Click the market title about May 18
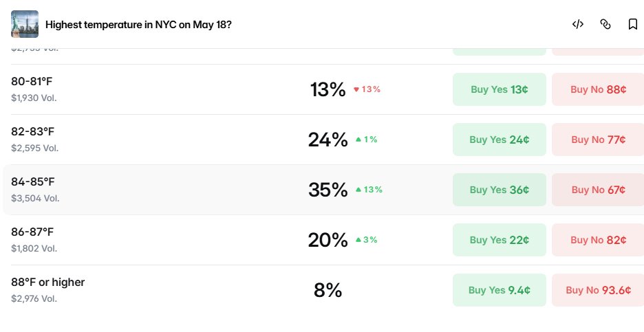644x332 pixels. click(138, 25)
